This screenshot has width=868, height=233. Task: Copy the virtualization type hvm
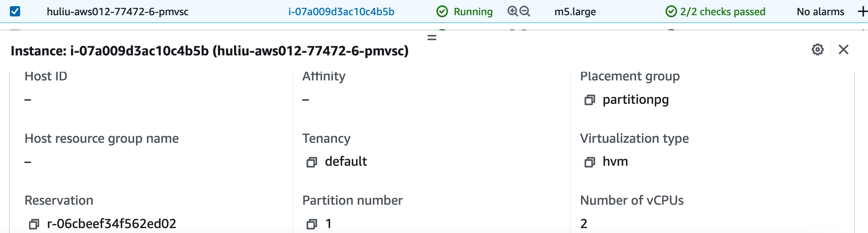[x=590, y=162]
